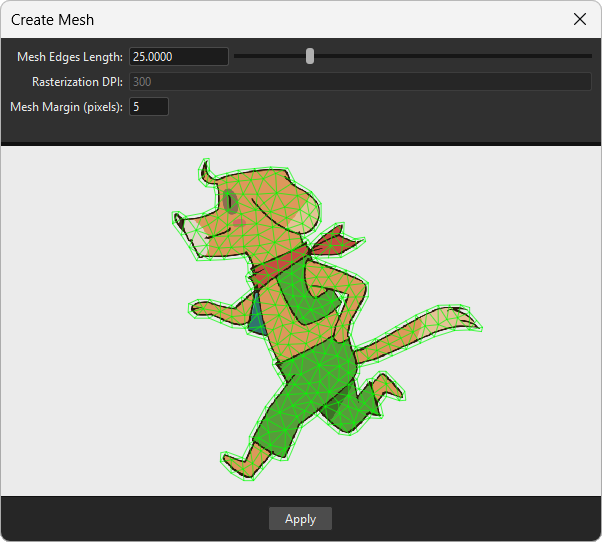Click the character mesh preview image

[x=327, y=319]
